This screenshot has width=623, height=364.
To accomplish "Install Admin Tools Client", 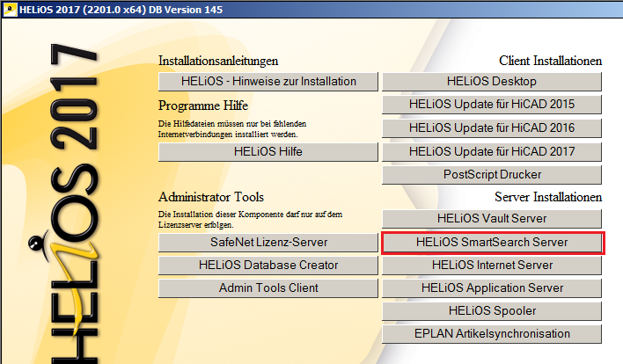I will coord(268,288).
